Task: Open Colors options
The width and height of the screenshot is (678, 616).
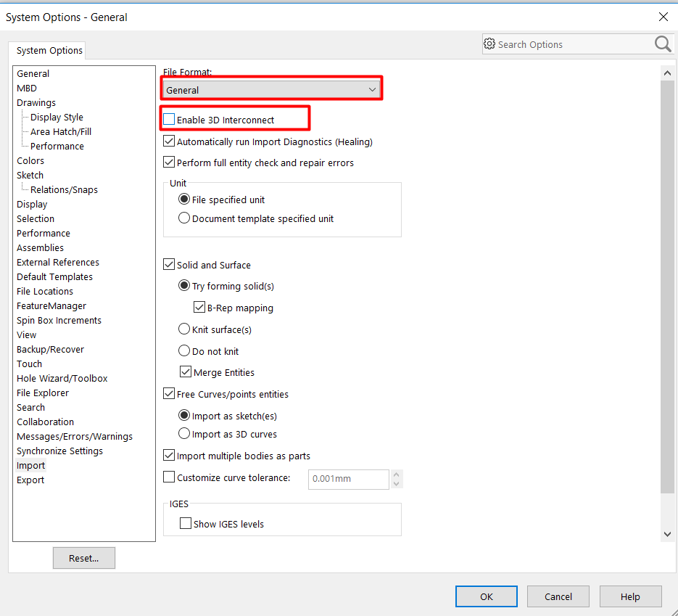Action: pos(30,160)
